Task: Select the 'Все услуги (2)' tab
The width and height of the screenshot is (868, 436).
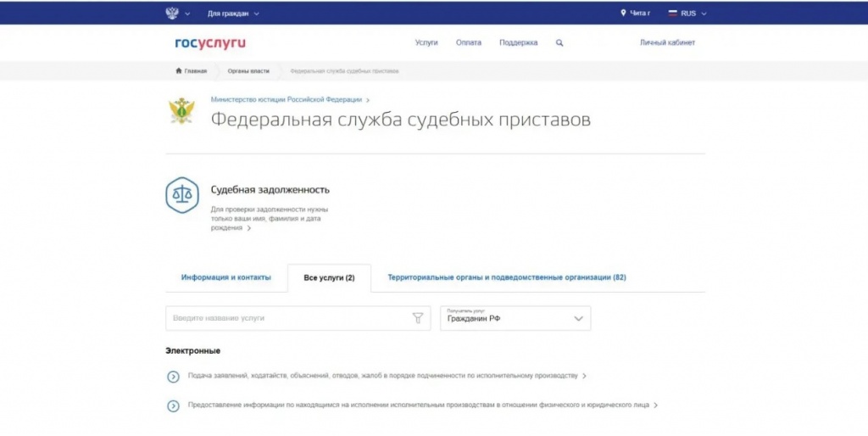Action: (x=330, y=278)
